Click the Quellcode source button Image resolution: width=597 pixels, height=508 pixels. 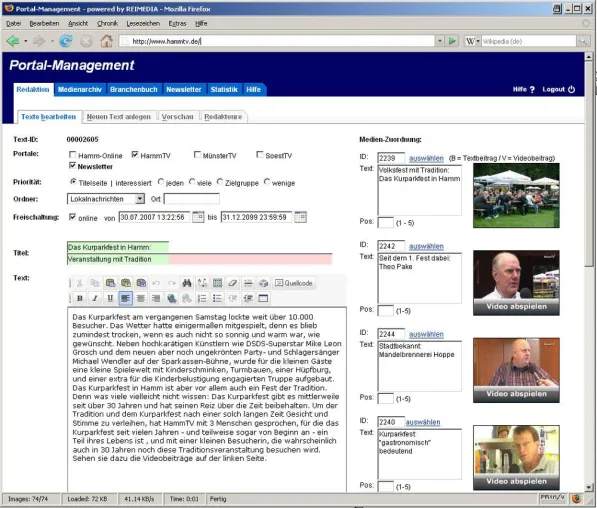(x=294, y=283)
